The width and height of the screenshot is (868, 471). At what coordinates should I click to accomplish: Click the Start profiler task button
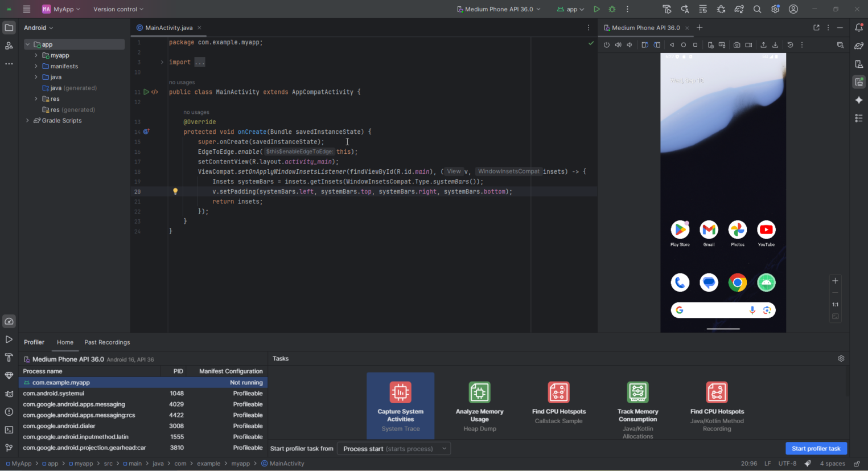coord(816,449)
